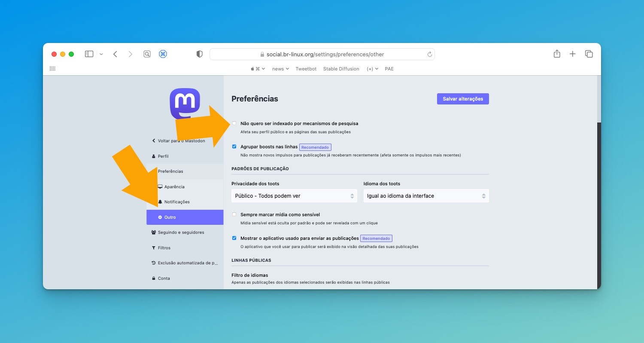The width and height of the screenshot is (644, 343).
Task: Open the Stable Diffusion bookmark
Action: pos(341,69)
